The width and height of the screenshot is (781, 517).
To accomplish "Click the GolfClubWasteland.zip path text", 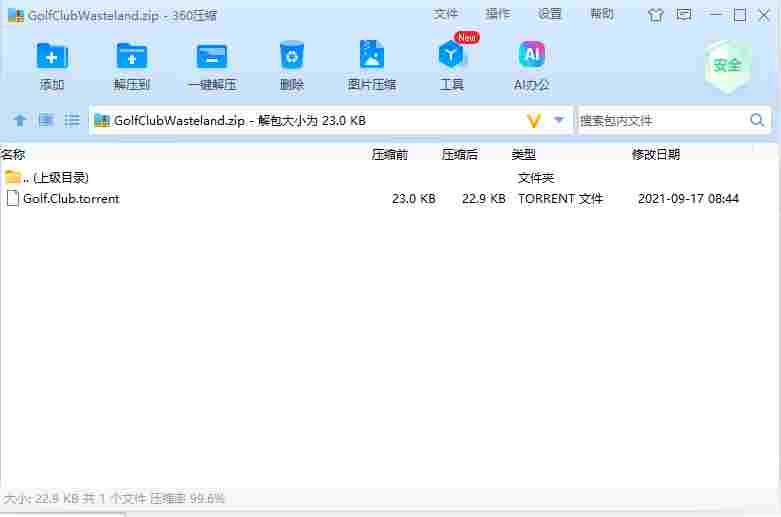I will (x=179, y=121).
